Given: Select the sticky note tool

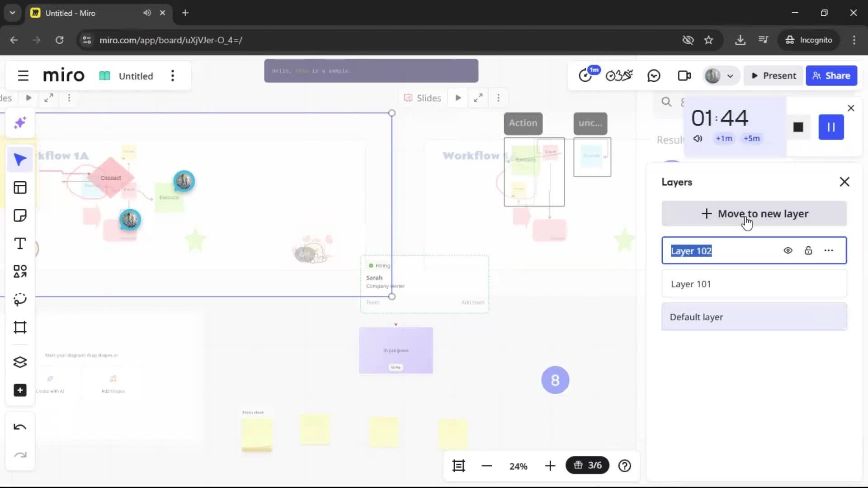Looking at the screenshot, I should (x=20, y=216).
